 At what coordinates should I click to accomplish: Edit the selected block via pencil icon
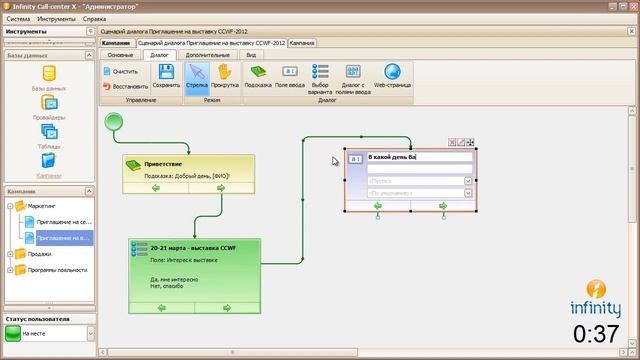click(461, 142)
